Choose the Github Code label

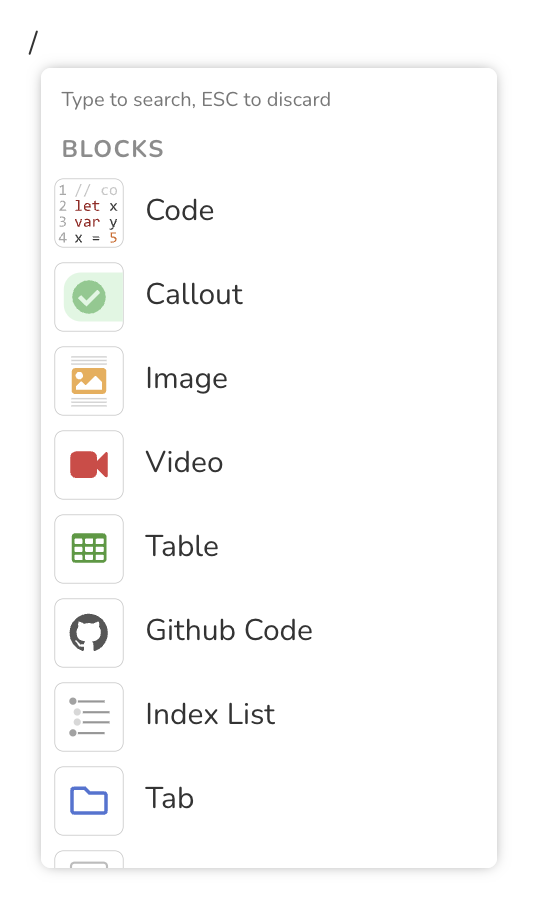tap(229, 630)
